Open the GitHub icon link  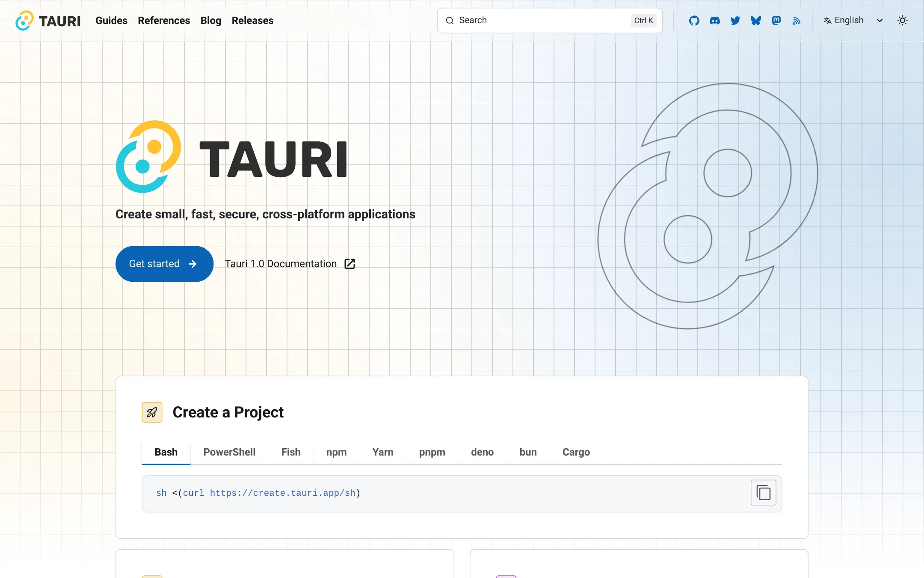click(694, 21)
